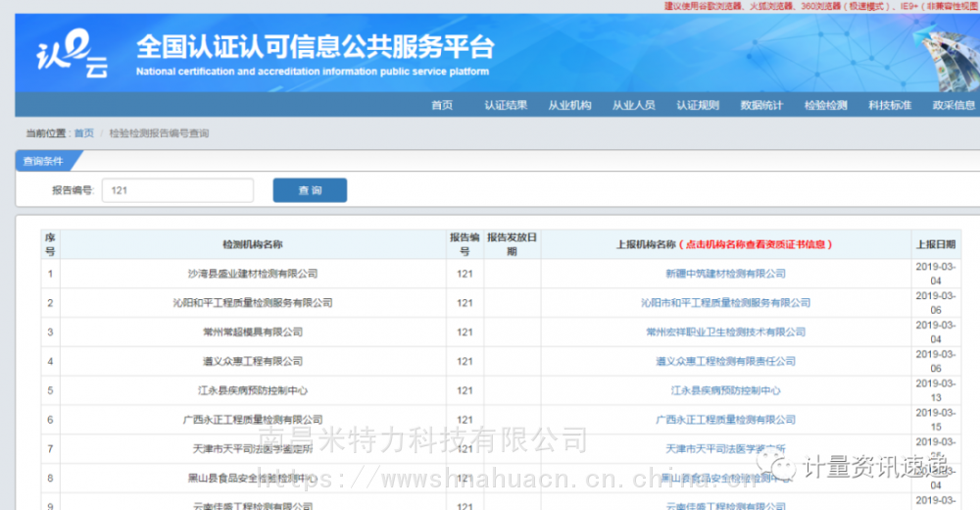
Task: Open the blue 广西永正工程质量检测有限公司 reporting-agency link
Action: [725, 420]
